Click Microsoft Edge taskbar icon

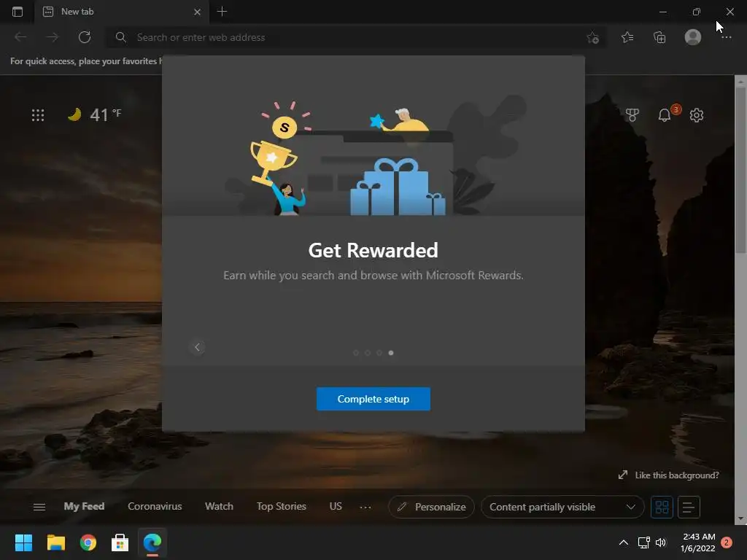(x=152, y=542)
